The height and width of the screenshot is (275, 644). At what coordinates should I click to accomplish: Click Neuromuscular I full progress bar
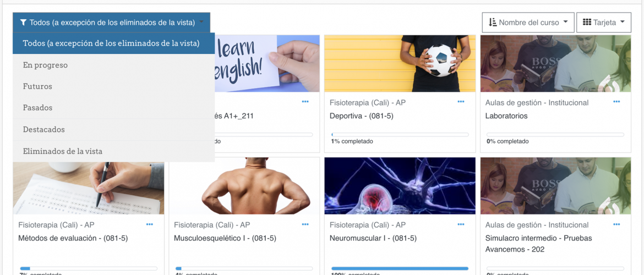(x=400, y=268)
